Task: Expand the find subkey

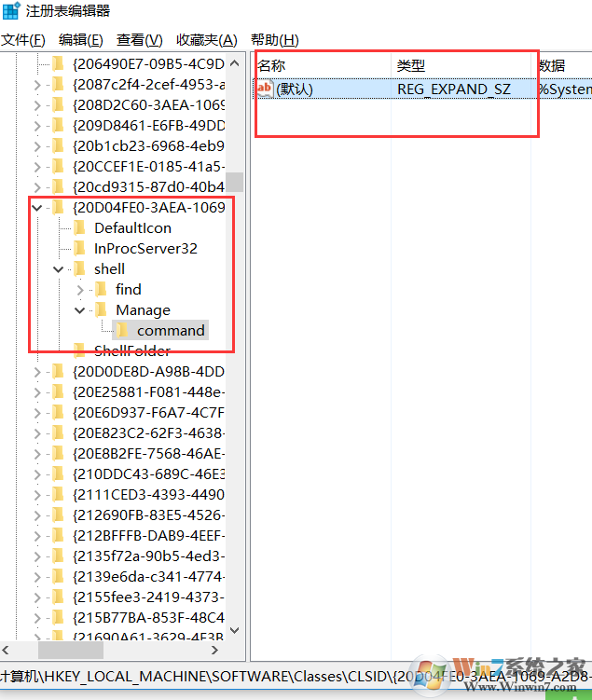Action: coord(80,290)
